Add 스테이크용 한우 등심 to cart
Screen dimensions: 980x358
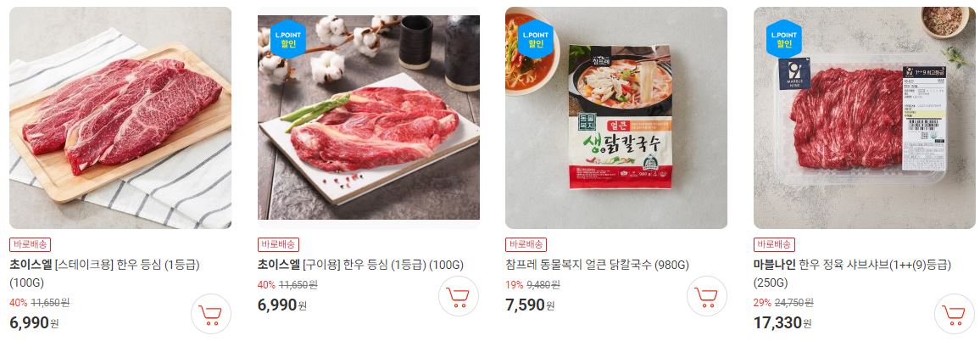(210, 314)
